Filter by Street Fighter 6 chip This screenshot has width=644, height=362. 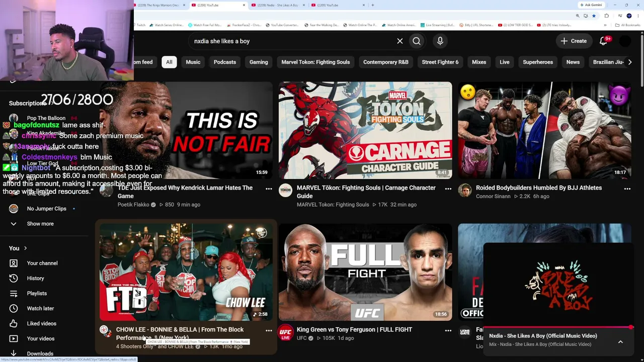(x=440, y=62)
